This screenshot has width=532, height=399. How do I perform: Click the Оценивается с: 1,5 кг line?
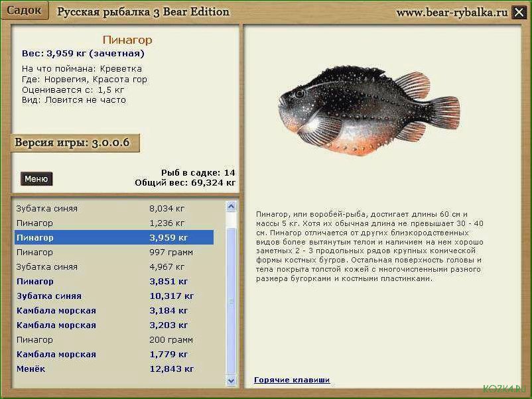tap(73, 90)
